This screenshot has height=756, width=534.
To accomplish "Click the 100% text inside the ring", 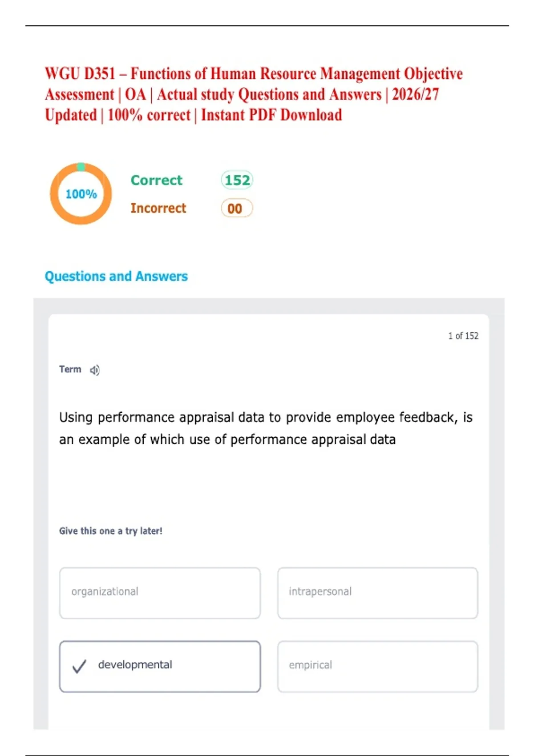I will pyautogui.click(x=81, y=194).
